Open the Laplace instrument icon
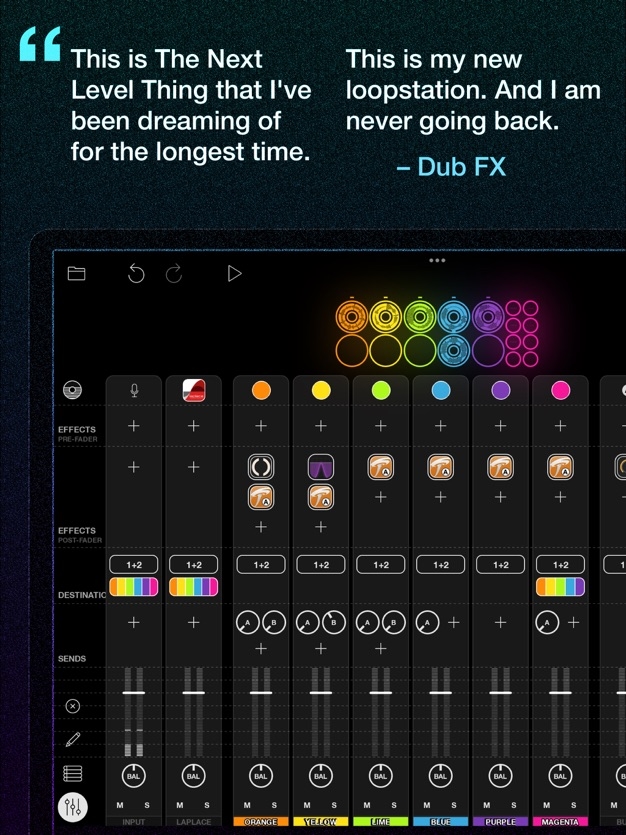Image resolution: width=626 pixels, height=835 pixels. 194,390
